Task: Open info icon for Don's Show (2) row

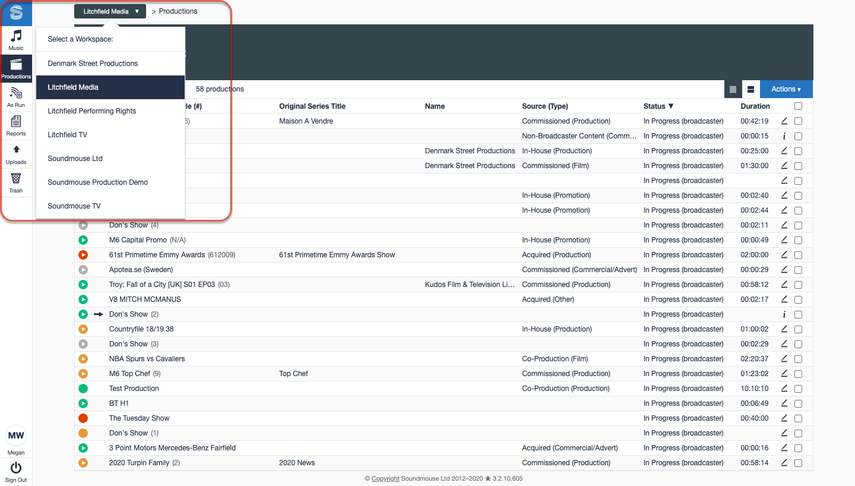Action: (784, 314)
